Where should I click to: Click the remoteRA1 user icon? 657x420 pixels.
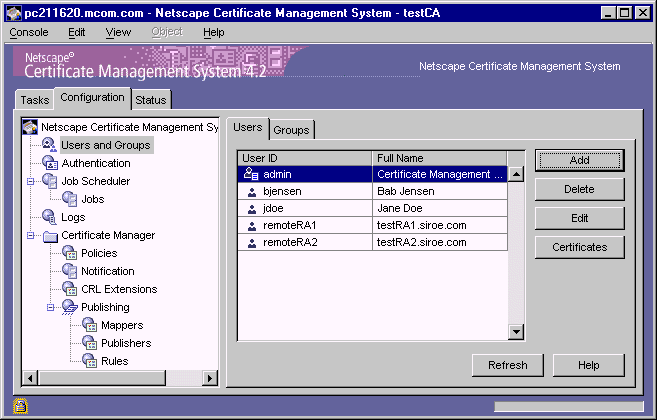point(252,226)
